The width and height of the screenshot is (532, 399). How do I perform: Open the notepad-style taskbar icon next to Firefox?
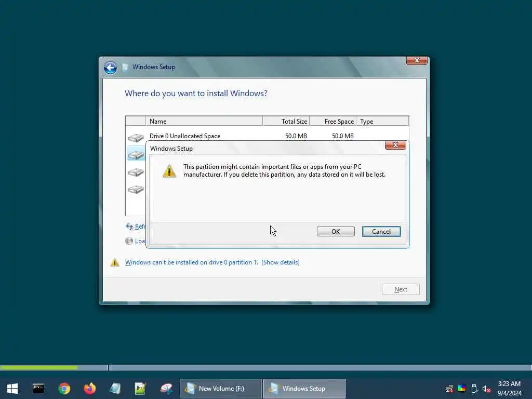point(115,389)
